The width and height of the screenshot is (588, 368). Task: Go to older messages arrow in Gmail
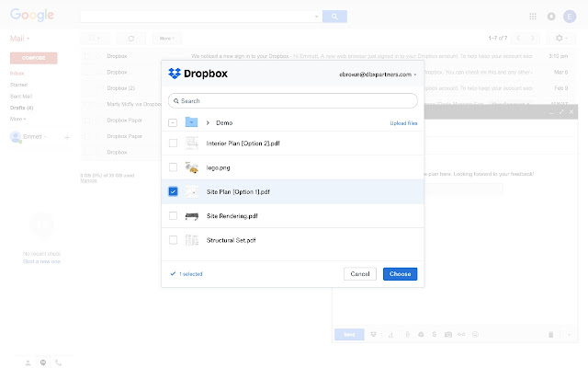533,38
